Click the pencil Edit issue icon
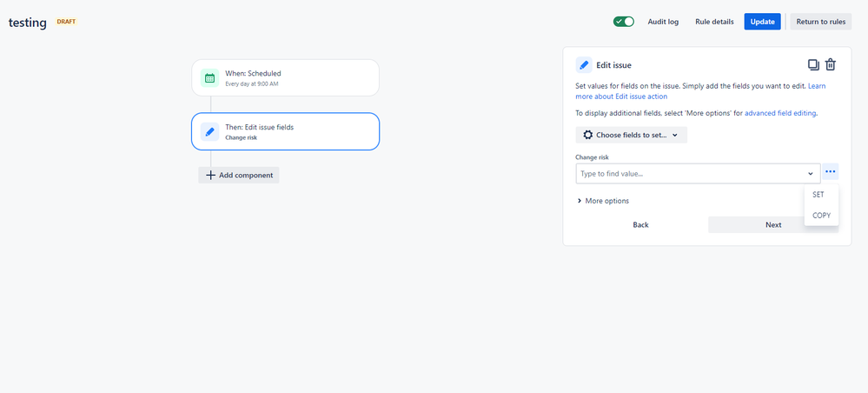This screenshot has height=393, width=868. (x=584, y=65)
